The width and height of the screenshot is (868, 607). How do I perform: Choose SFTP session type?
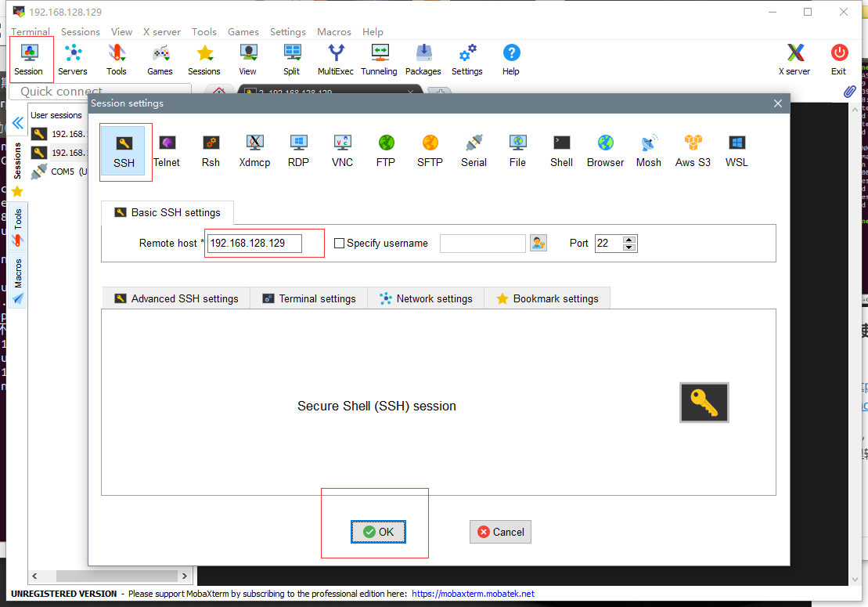click(430, 150)
